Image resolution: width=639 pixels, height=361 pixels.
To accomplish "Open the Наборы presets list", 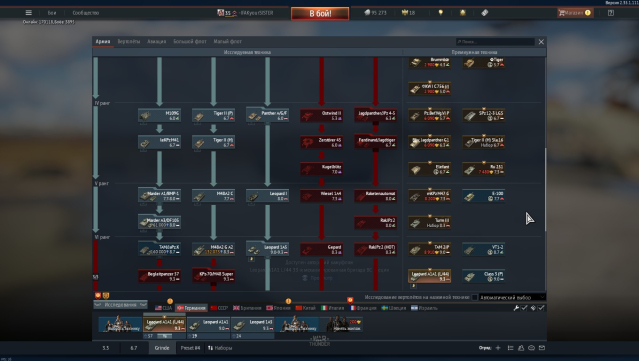I will click(x=220, y=348).
